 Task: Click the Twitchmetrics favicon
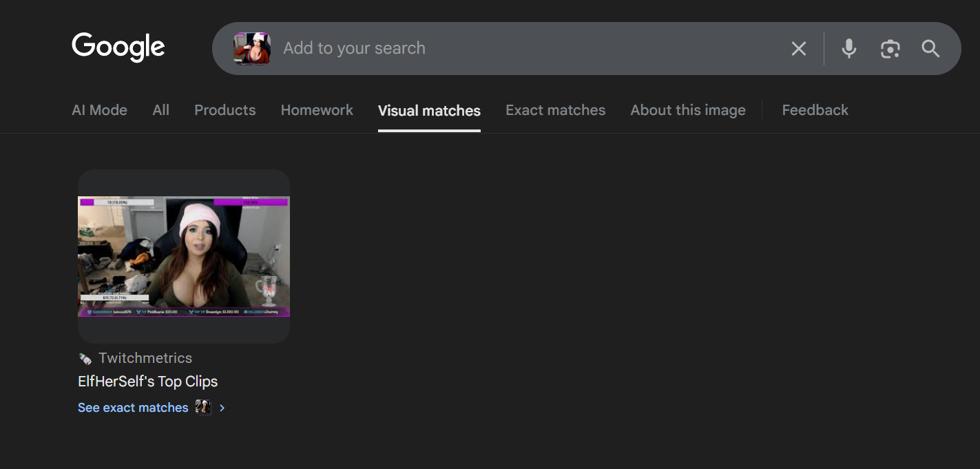pyautogui.click(x=85, y=358)
